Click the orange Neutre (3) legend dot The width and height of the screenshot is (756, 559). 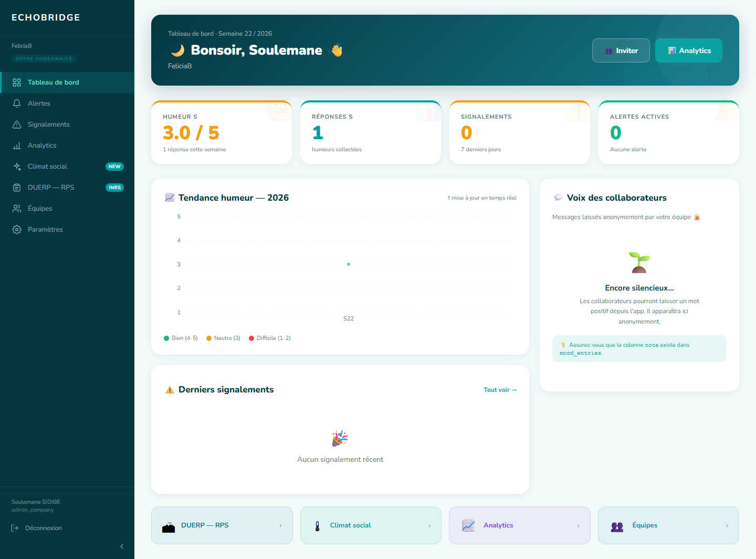(209, 338)
